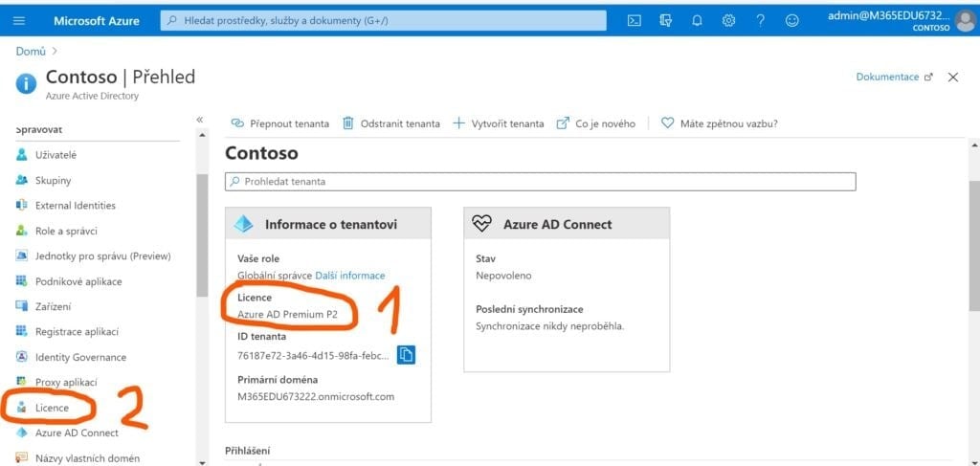Click the tenant ID value 76187e72-3a46
The image size is (980, 466).
(x=313, y=355)
